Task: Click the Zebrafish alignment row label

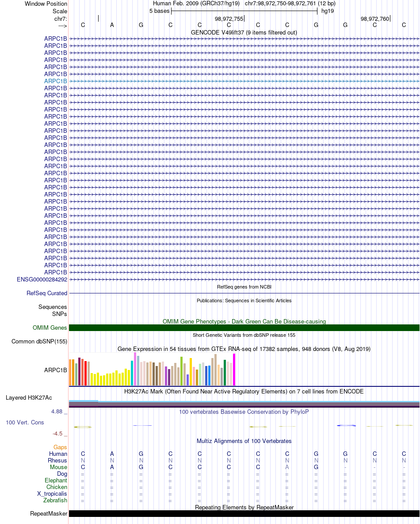Action: click(55, 500)
